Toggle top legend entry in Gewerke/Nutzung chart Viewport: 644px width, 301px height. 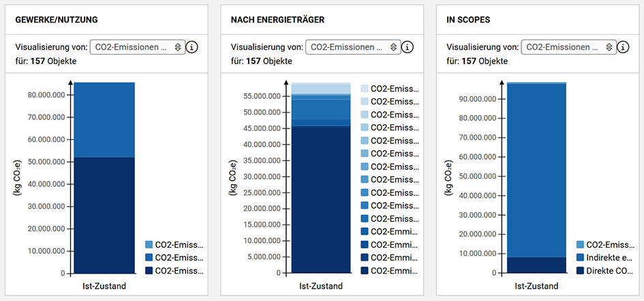(x=174, y=244)
